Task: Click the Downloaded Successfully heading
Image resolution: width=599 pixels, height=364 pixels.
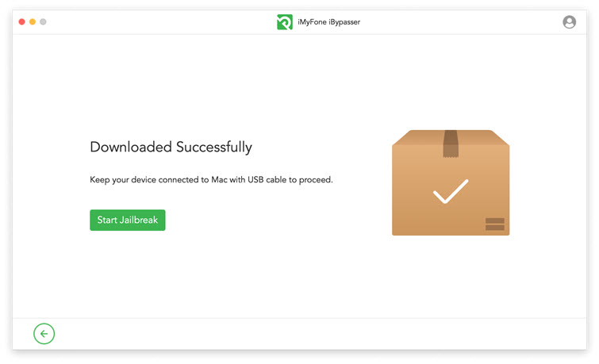Action: tap(171, 147)
